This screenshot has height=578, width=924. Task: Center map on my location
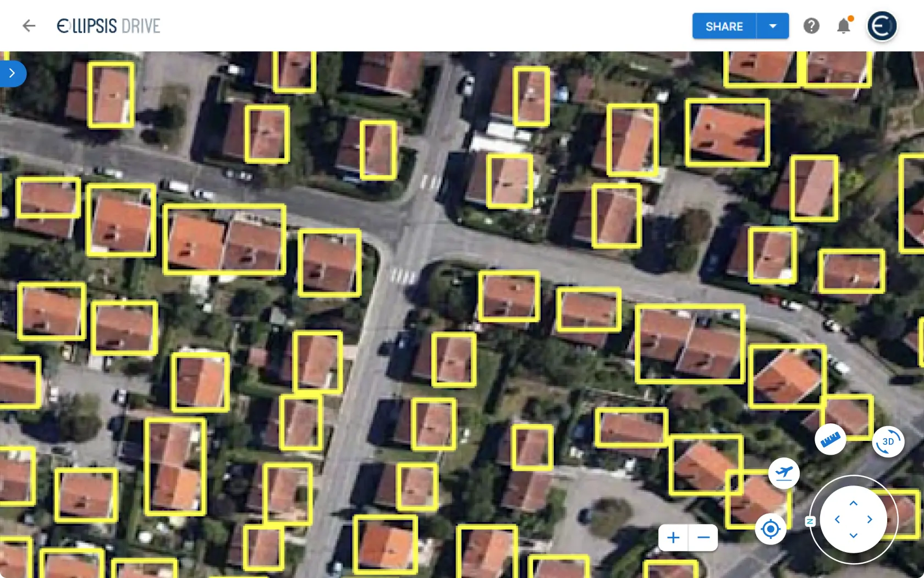[x=771, y=529]
